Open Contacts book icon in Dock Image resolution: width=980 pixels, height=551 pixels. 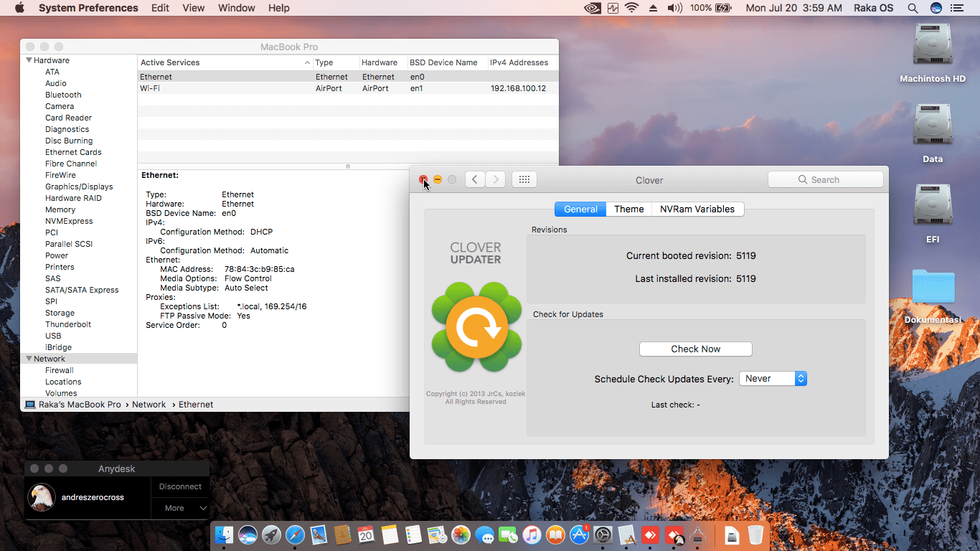(342, 534)
